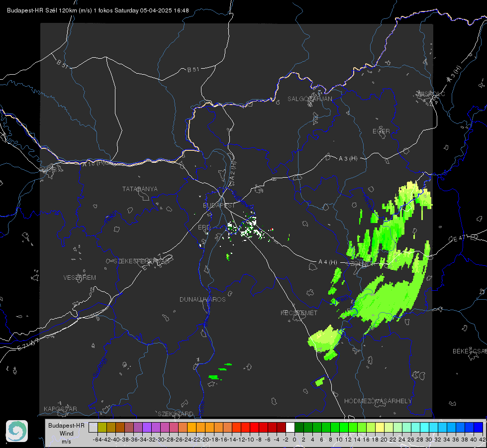Click the 'B 51' label on the upper-middle road

pos(193,70)
